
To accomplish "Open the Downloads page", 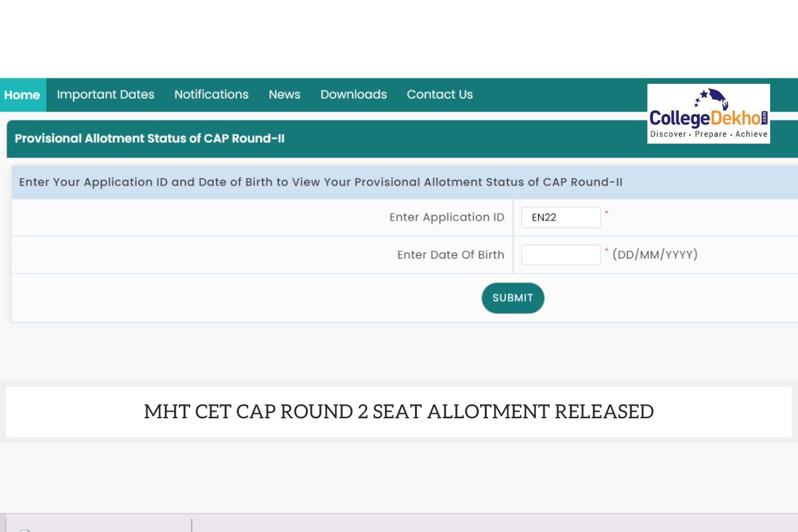I will 354,94.
